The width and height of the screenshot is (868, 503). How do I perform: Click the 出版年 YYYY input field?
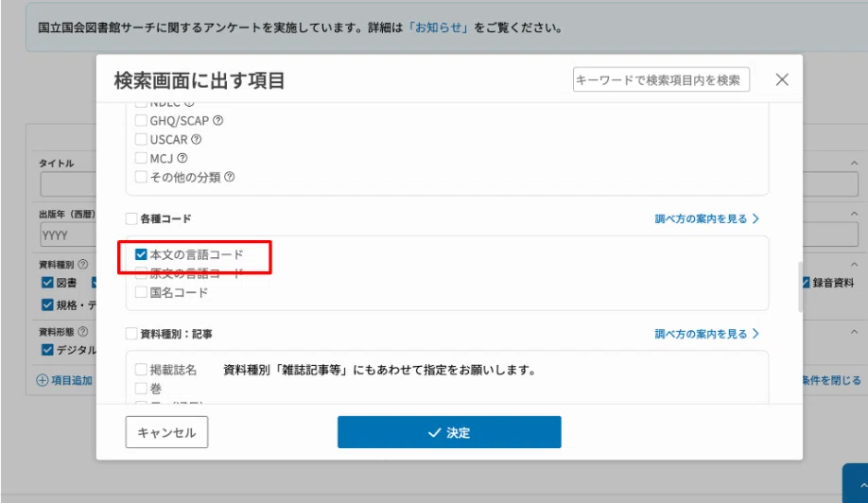coord(68,235)
